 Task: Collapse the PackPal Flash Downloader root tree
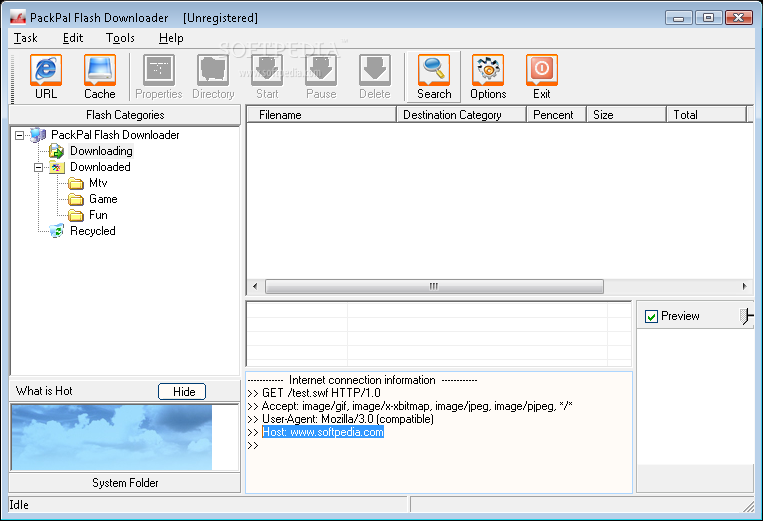(x=19, y=135)
